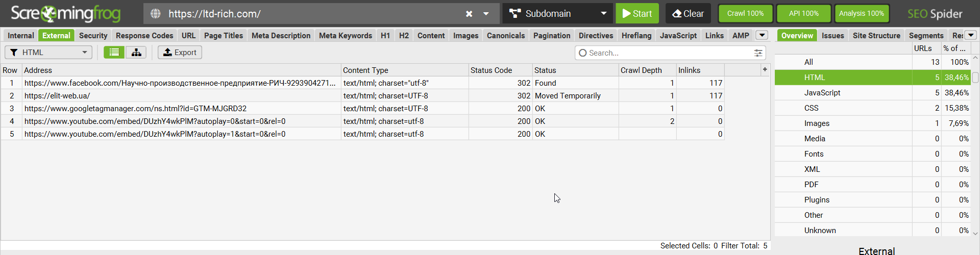Open the Page Titles tab
Image resolution: width=980 pixels, height=255 pixels.
(224, 35)
